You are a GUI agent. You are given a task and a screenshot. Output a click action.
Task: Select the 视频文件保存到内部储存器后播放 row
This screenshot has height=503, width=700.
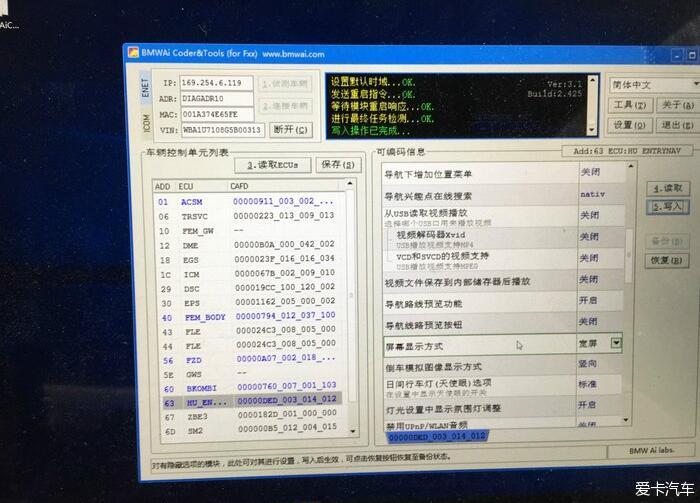coord(504,281)
